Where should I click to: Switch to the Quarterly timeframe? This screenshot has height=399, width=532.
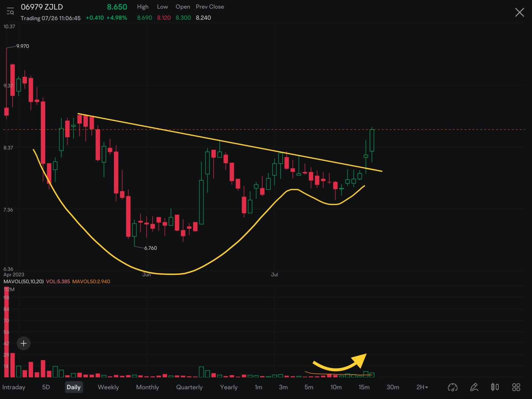pos(189,387)
